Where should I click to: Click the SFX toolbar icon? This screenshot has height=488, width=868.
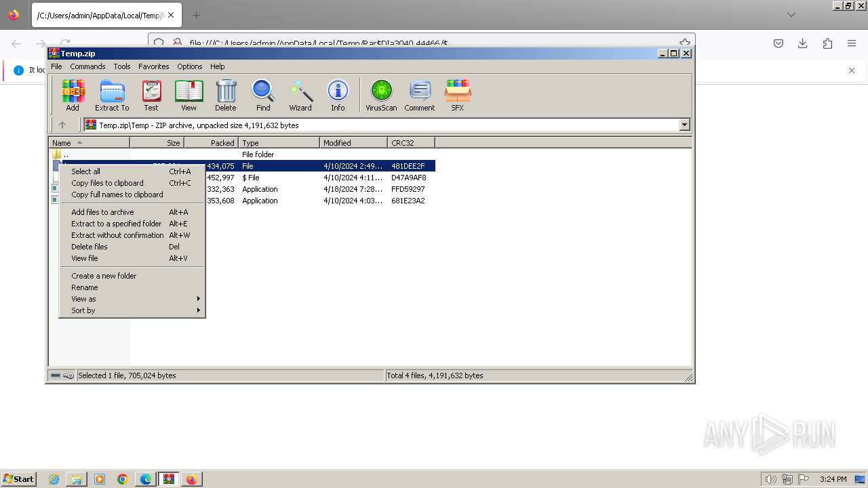point(458,95)
